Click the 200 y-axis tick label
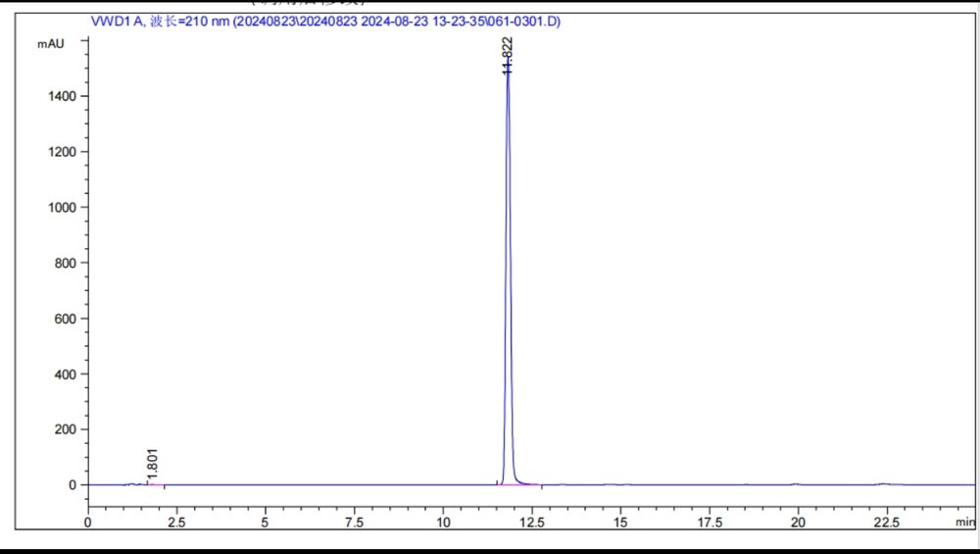This screenshot has height=554, width=980. (x=63, y=429)
